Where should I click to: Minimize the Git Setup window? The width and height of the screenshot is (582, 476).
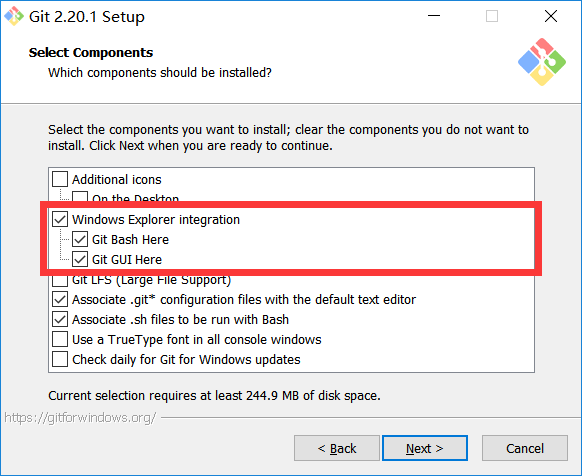point(434,16)
